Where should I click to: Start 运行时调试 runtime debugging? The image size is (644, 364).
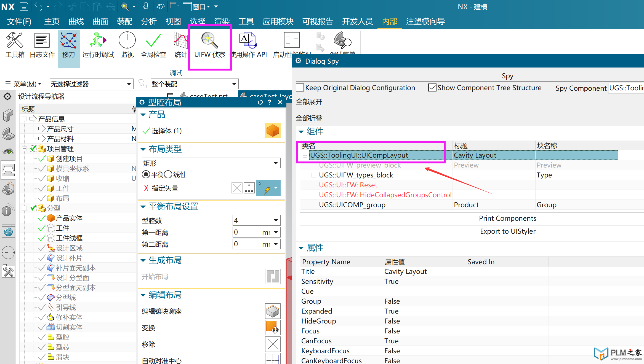point(98,45)
